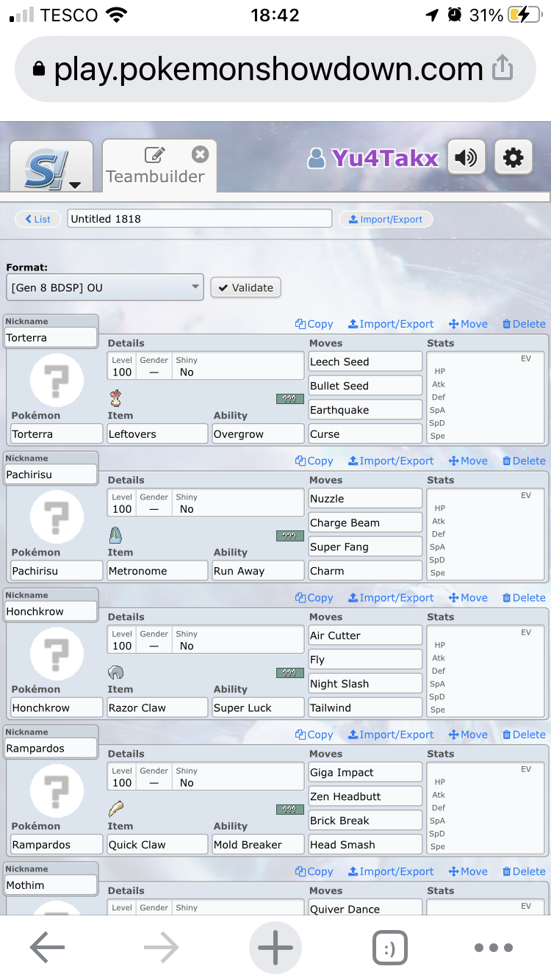Delete the Honchkrow set
Viewport: 551px width, 980px height.
pyautogui.click(x=524, y=598)
